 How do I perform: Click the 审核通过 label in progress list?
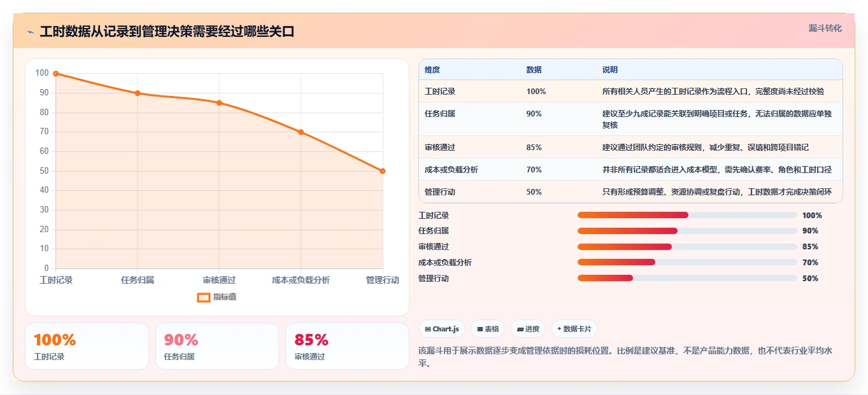click(434, 247)
